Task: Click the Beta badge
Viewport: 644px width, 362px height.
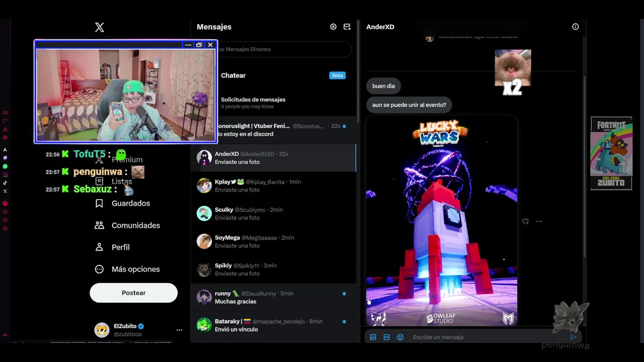Action: click(337, 75)
